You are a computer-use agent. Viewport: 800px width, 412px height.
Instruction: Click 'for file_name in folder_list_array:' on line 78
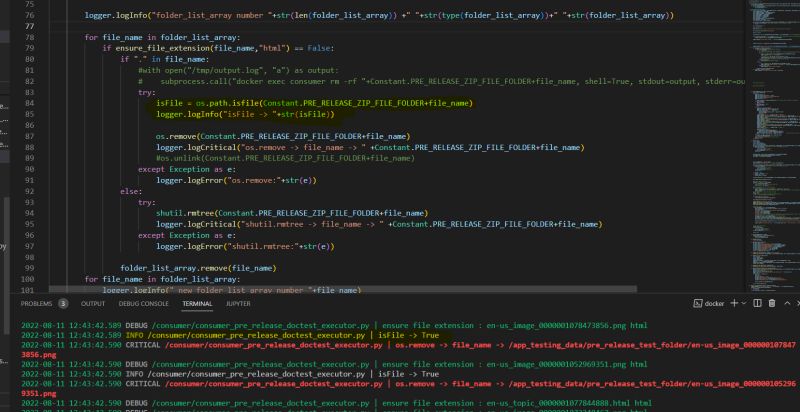(x=162, y=37)
